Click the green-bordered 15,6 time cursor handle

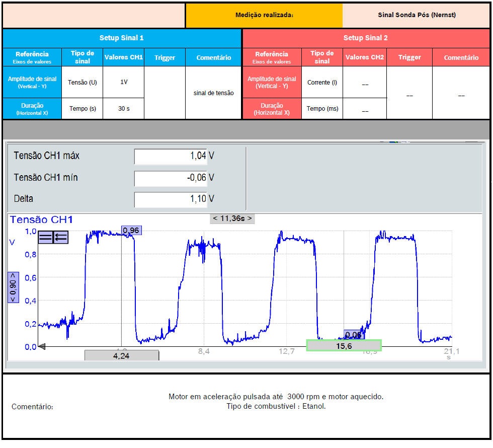click(x=344, y=346)
